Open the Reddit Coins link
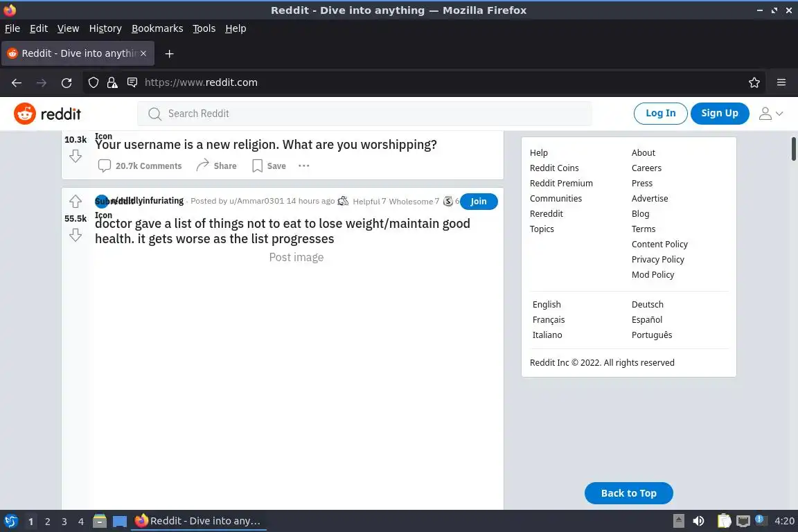 tap(553, 168)
